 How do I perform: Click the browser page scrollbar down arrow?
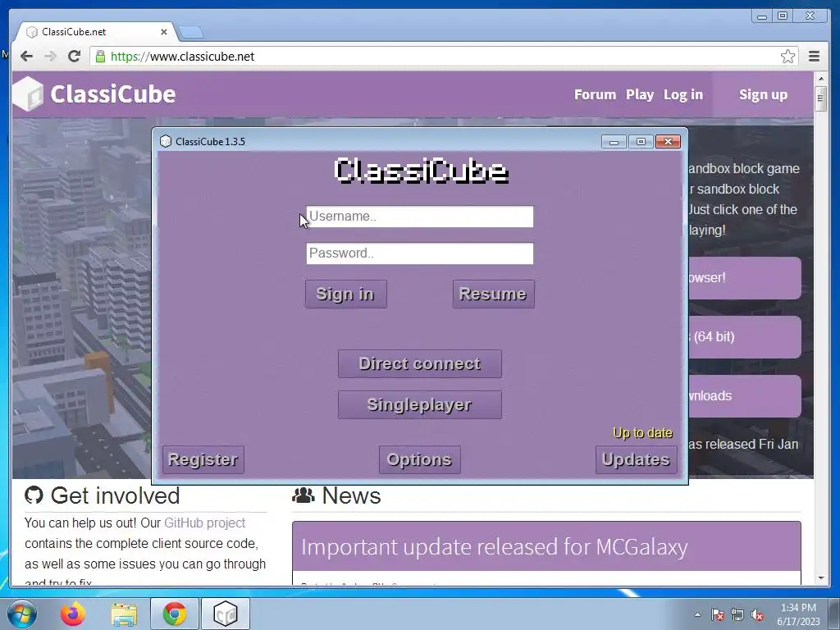tap(820, 578)
